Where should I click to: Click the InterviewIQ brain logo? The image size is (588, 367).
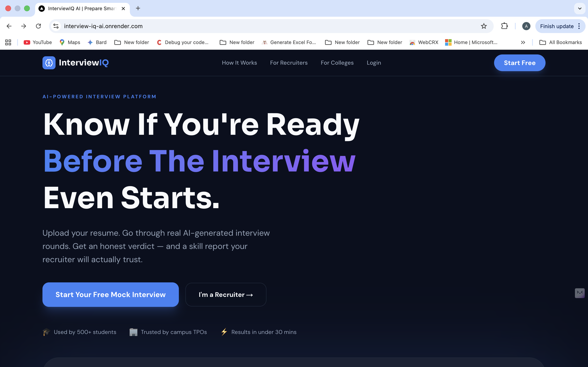click(49, 63)
